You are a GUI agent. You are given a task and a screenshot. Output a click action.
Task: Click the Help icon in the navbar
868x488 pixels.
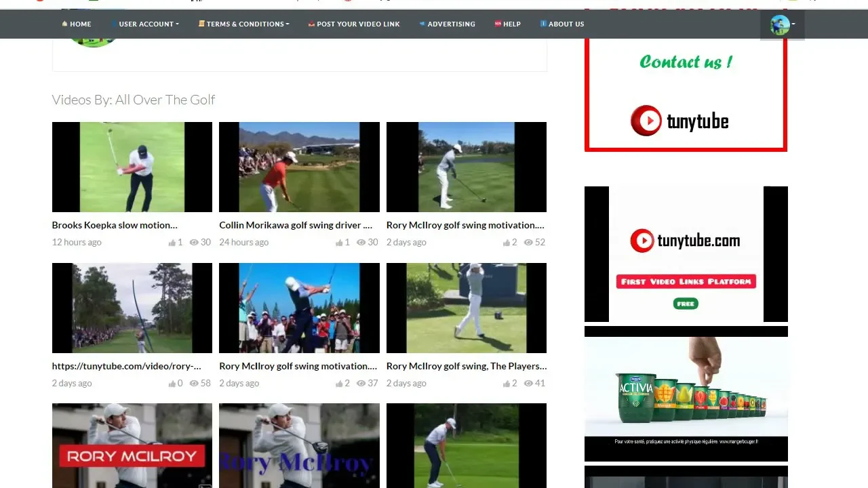(x=498, y=24)
